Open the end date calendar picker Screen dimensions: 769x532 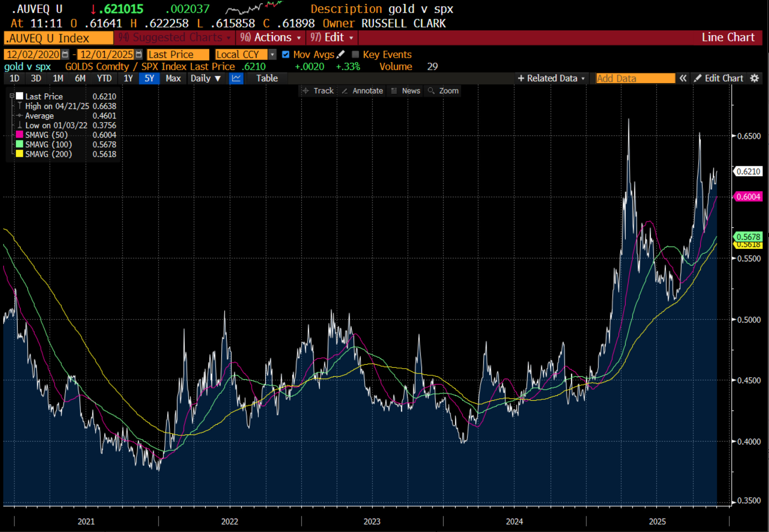(139, 54)
